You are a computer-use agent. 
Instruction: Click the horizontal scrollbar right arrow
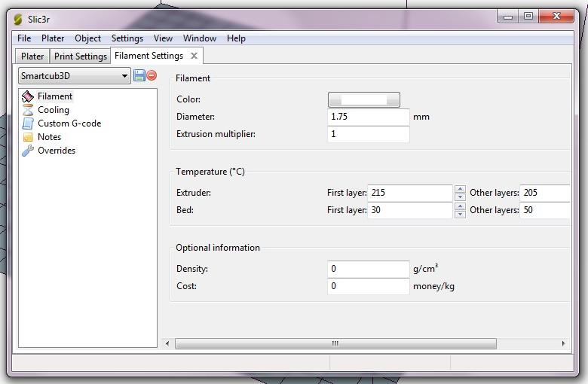pyautogui.click(x=563, y=343)
